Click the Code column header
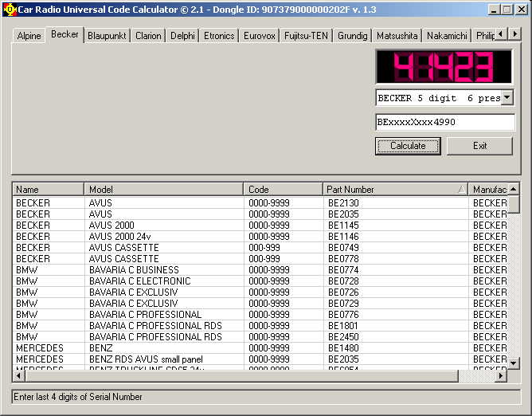The height and width of the screenshot is (416, 532). pyautogui.click(x=283, y=189)
